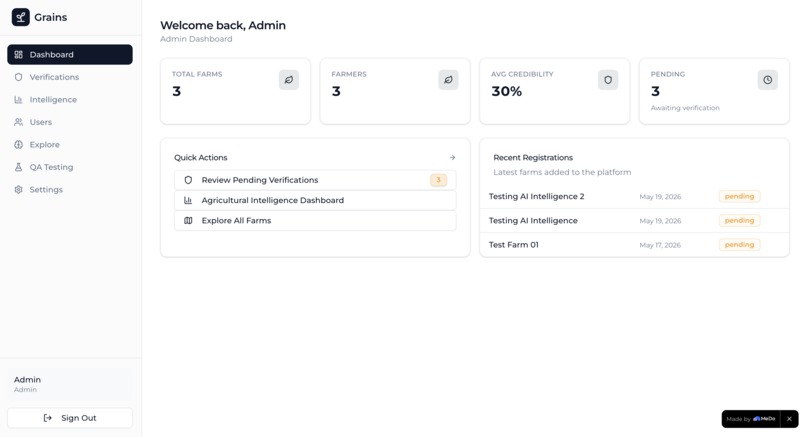Click the MeDo logo in Made by badge

(764, 419)
